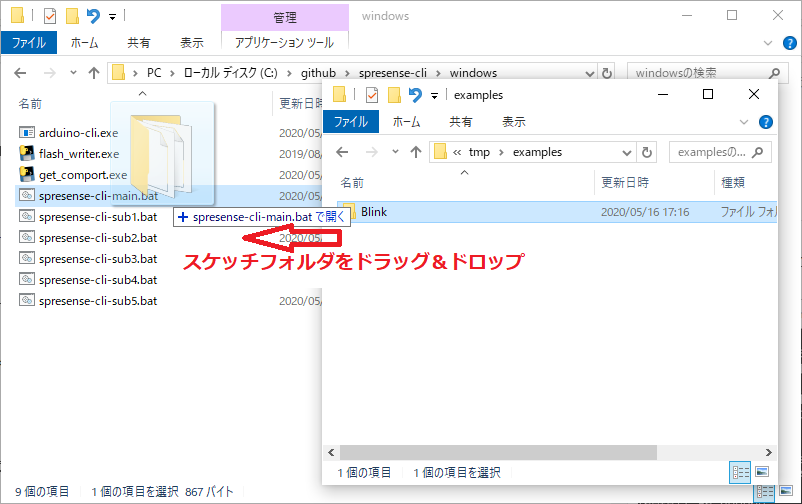Open recent locations dropdown in the examples window

tap(395, 151)
